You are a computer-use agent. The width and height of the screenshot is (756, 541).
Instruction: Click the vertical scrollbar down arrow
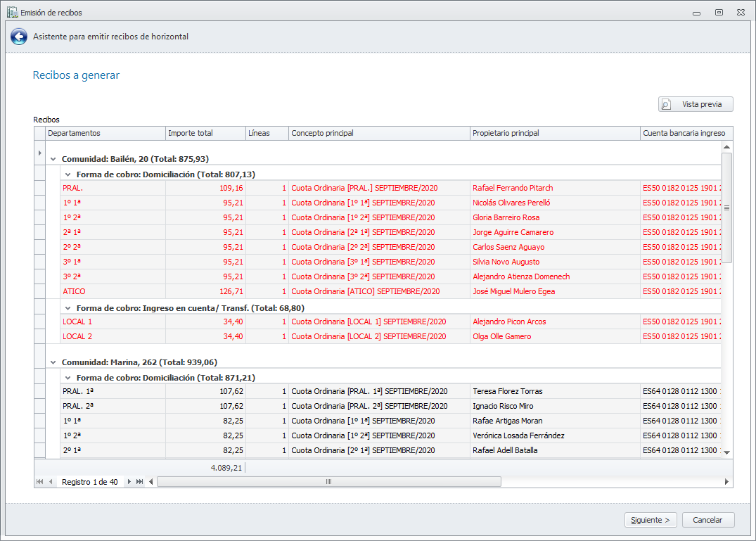click(x=726, y=452)
